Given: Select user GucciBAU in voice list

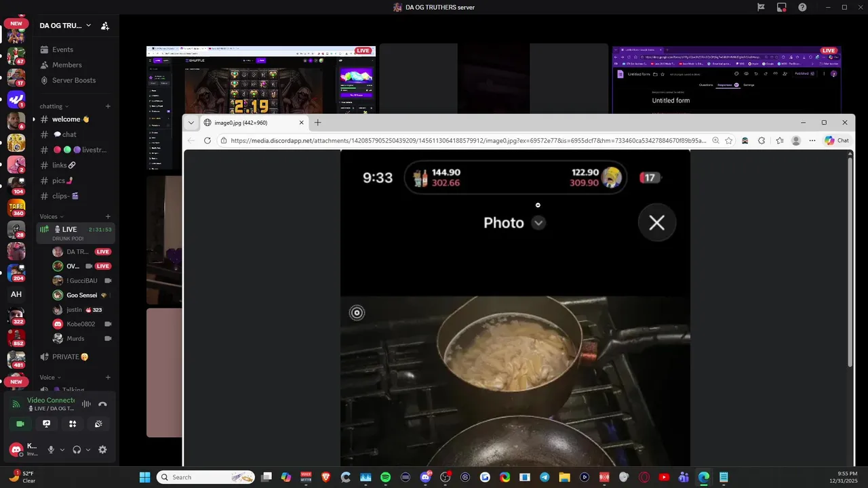Looking at the screenshot, I should click(82, 281).
